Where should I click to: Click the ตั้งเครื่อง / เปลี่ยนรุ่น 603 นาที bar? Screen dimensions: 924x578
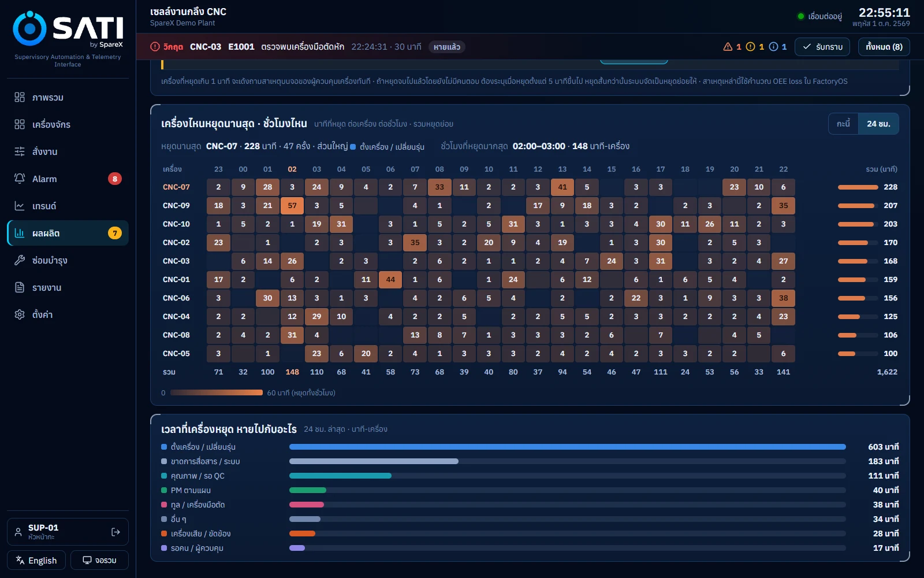pos(568,447)
